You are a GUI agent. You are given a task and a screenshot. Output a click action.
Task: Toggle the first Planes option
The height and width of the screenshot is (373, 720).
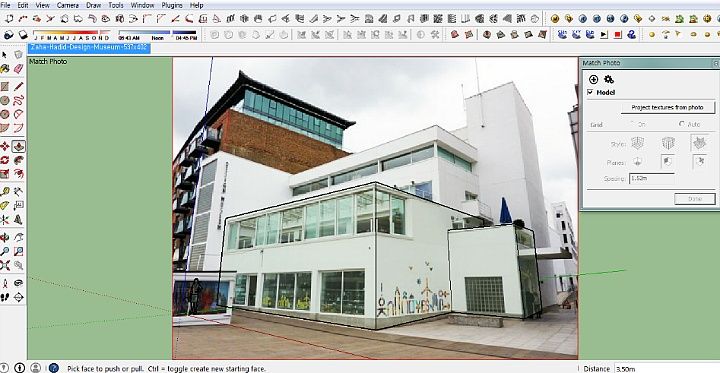(x=637, y=162)
